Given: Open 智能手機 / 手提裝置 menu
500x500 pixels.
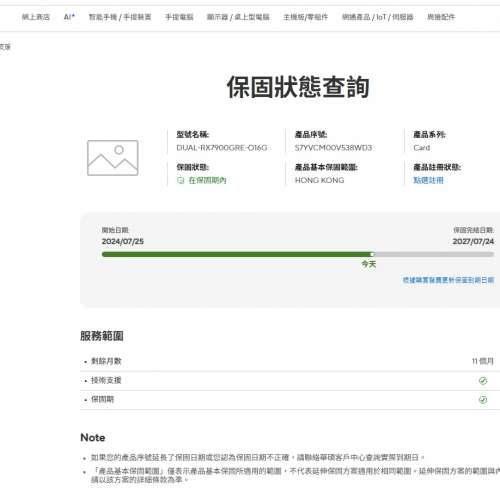Looking at the screenshot, I should pos(120,17).
